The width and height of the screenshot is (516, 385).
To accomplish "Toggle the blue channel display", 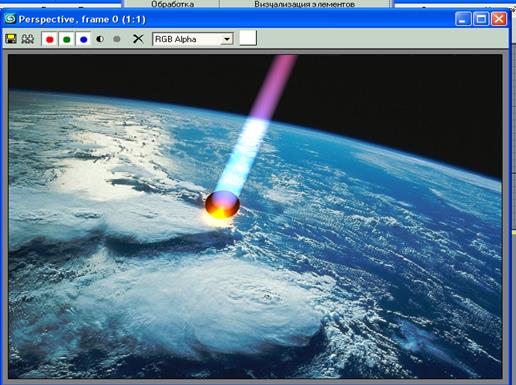I will (x=84, y=39).
